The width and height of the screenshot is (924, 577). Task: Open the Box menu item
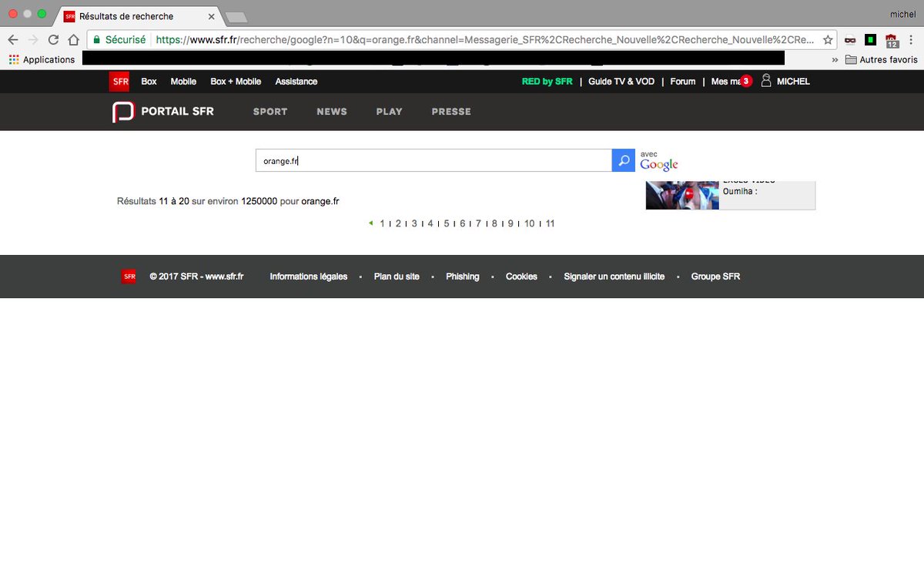149,81
